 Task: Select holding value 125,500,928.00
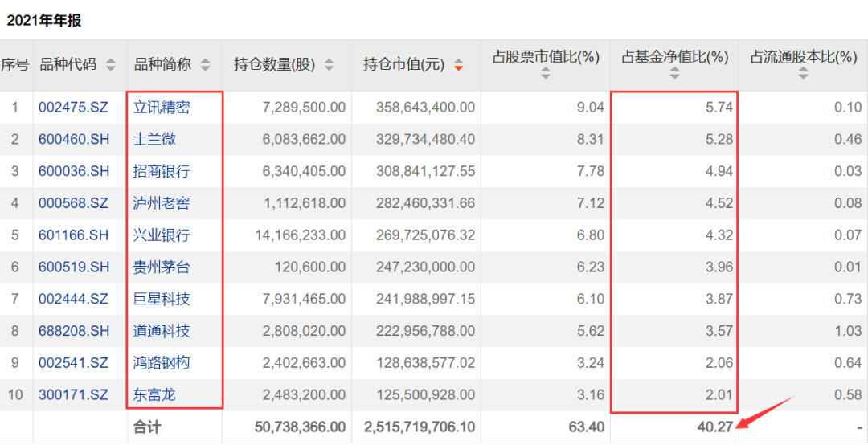(x=425, y=396)
